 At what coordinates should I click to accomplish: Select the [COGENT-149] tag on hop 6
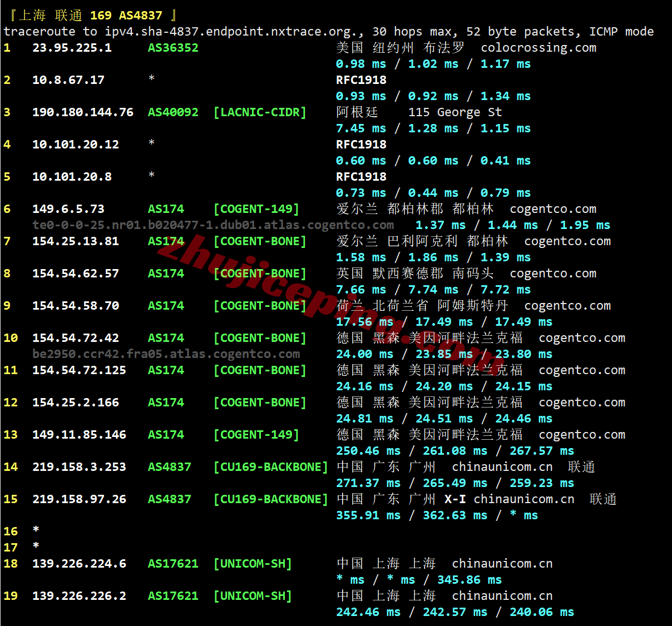[256, 209]
